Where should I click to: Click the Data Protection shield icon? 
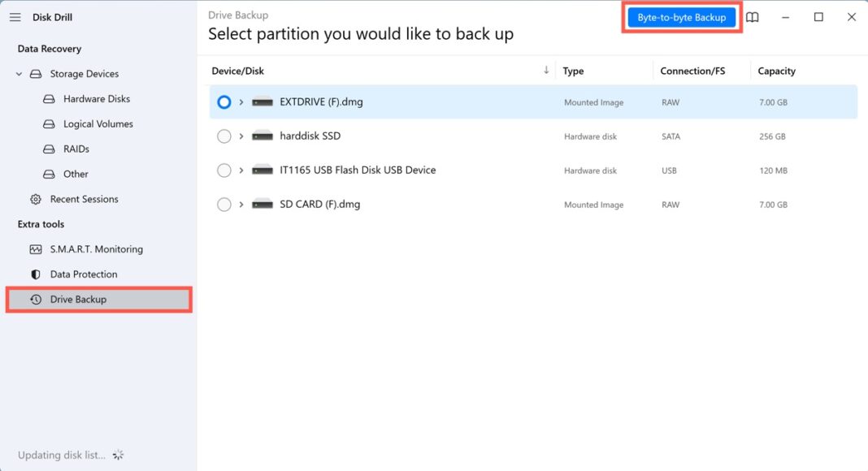pos(36,274)
